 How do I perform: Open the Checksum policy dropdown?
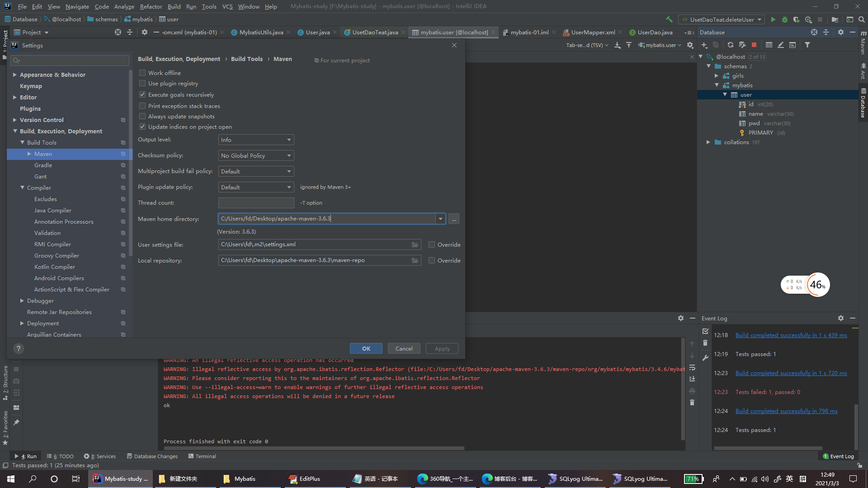[x=256, y=155]
